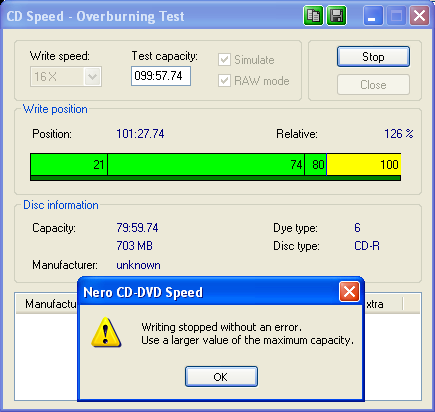Minimize the Overburning Test window

pos(372,16)
